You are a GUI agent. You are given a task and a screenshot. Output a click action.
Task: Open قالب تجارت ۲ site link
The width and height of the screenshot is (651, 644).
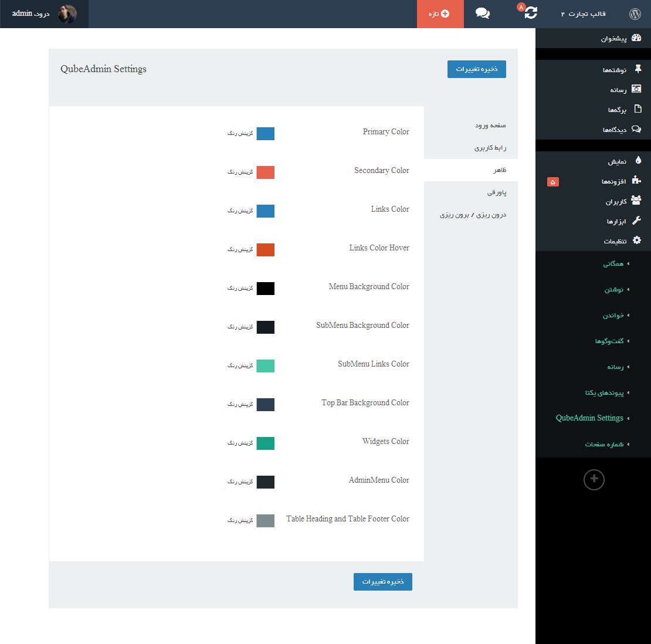tap(584, 14)
